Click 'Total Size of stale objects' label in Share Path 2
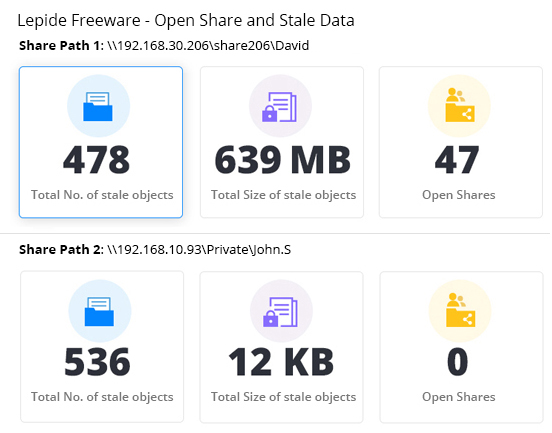 pos(283,397)
